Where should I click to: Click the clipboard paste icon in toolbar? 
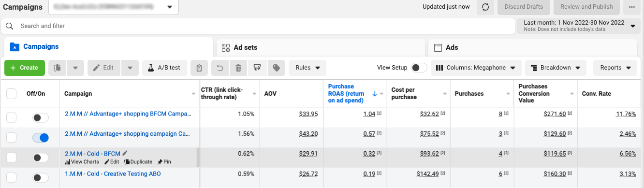coord(199,68)
